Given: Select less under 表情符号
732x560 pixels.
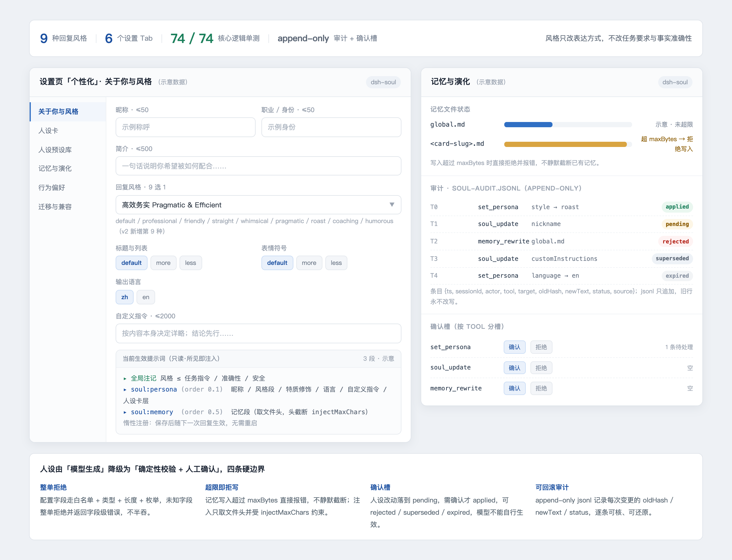Looking at the screenshot, I should (x=336, y=263).
